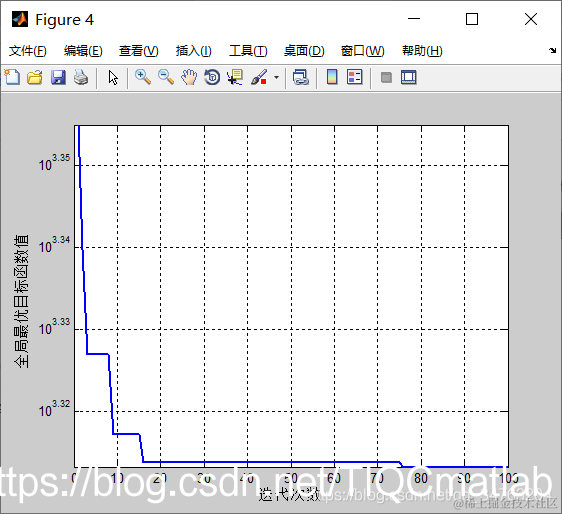This screenshot has width=562, height=514.
Task: Select the Brush data tool
Action: pyautogui.click(x=259, y=77)
